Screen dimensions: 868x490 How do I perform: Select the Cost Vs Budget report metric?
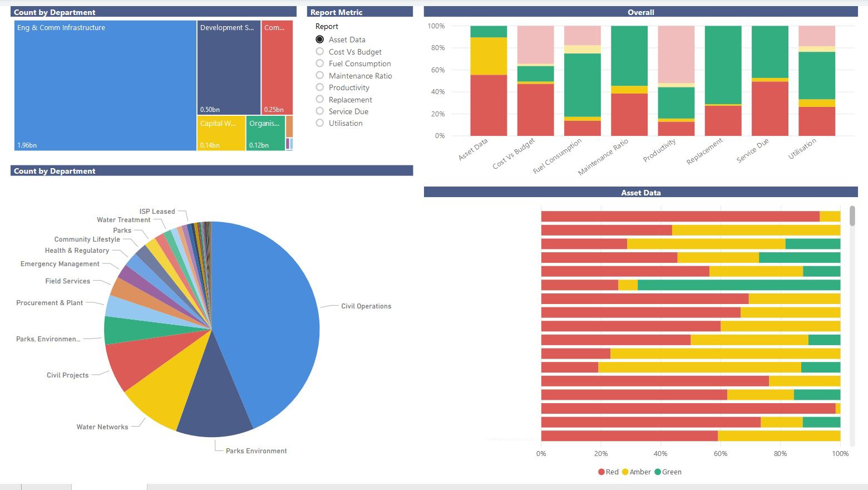(320, 51)
